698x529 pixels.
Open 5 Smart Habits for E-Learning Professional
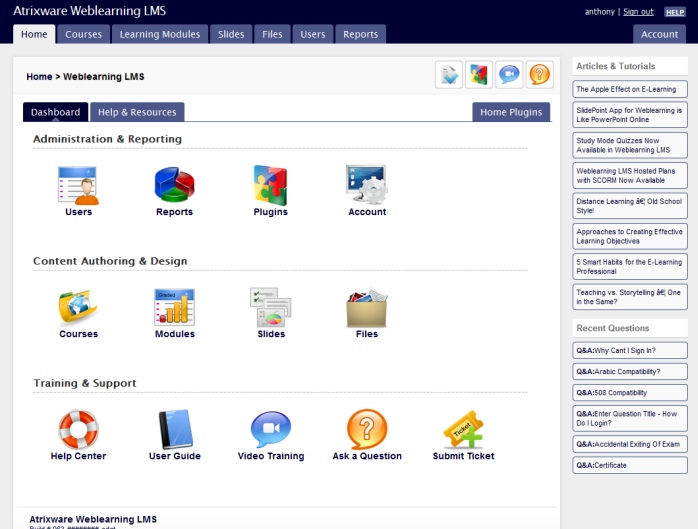[x=630, y=266]
